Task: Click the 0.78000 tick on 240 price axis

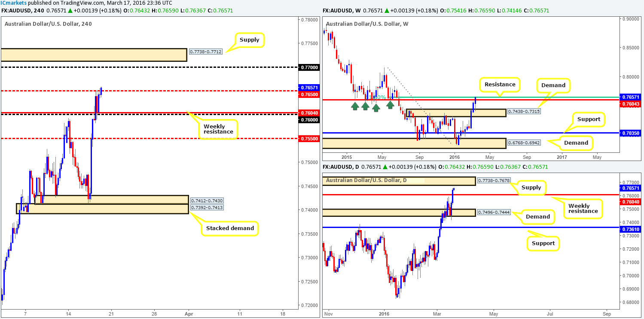Action: coord(309,20)
